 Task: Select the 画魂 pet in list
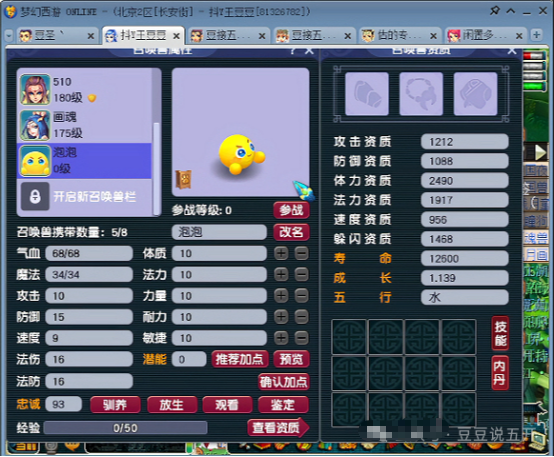(x=84, y=125)
